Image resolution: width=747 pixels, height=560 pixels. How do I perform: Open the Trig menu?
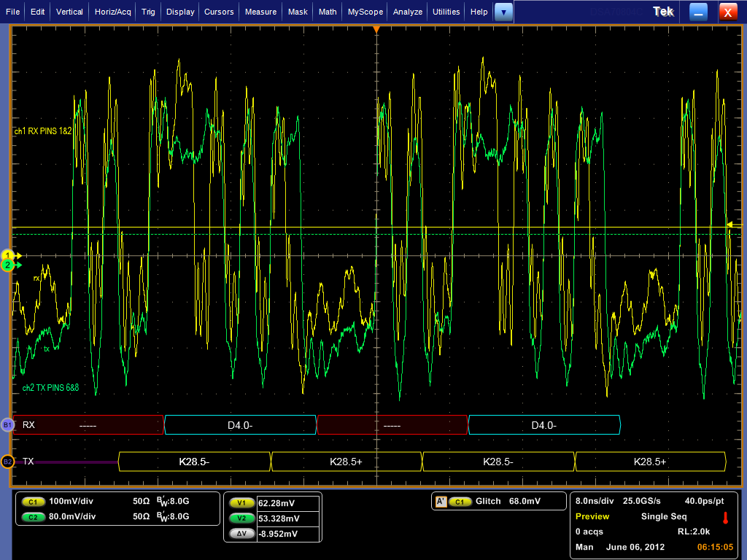point(148,12)
